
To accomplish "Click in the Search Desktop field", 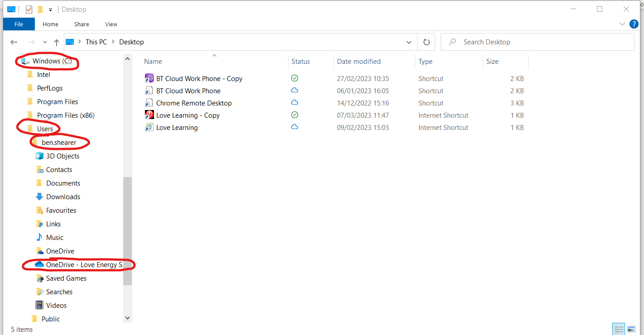I will coord(538,42).
